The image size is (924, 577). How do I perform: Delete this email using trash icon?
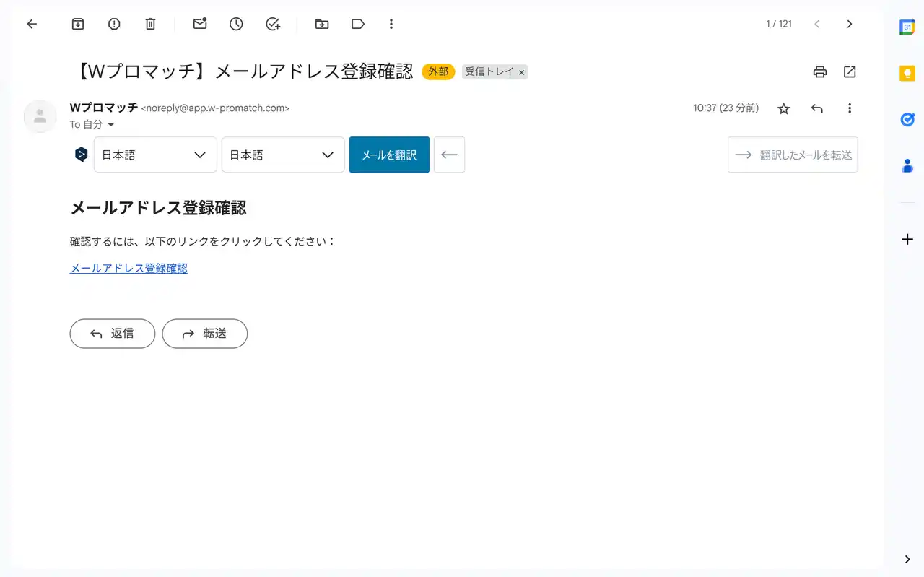(x=150, y=24)
